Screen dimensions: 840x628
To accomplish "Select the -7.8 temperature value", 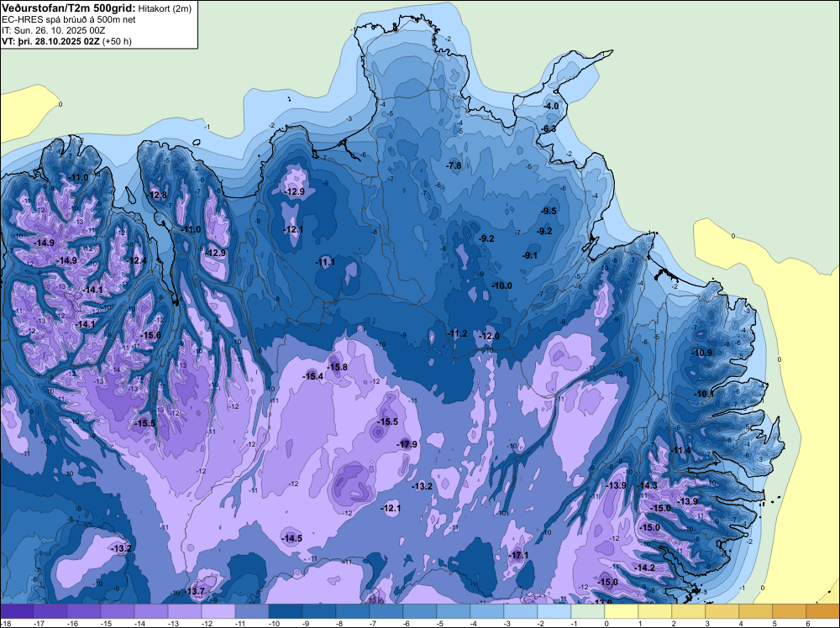I will tap(454, 165).
